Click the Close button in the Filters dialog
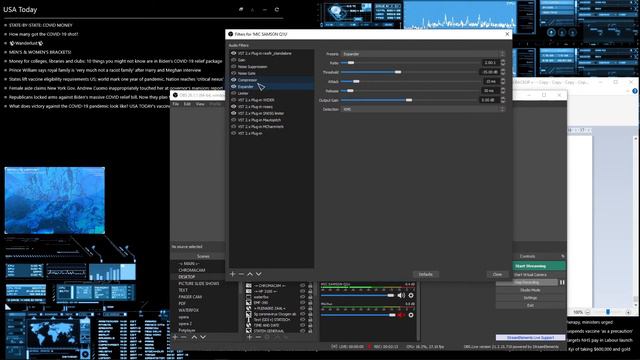640x360 pixels. click(x=497, y=274)
